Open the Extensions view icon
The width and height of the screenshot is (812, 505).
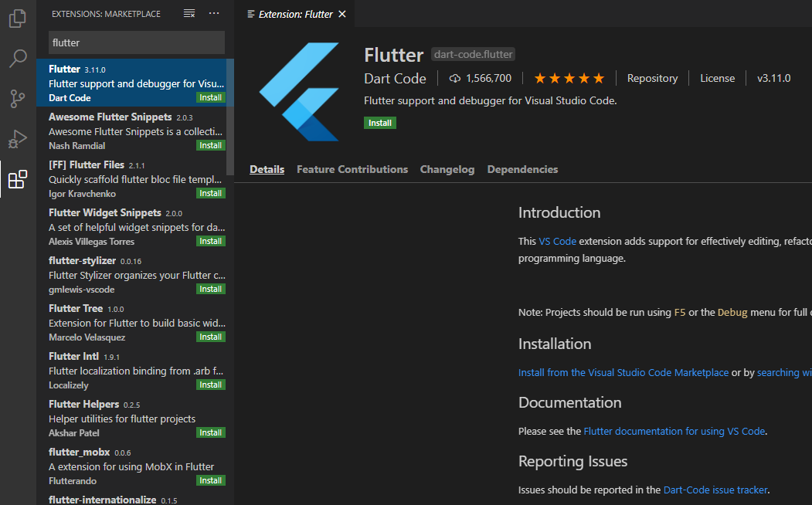coord(18,179)
